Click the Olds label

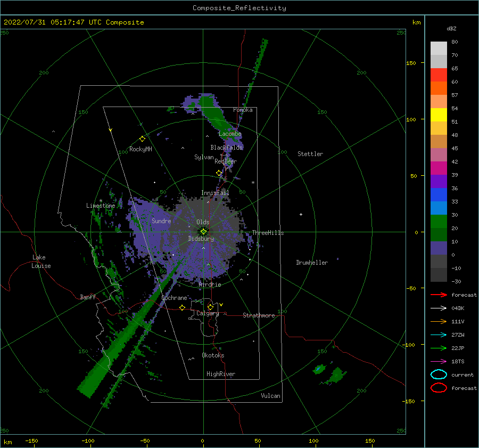click(x=203, y=222)
